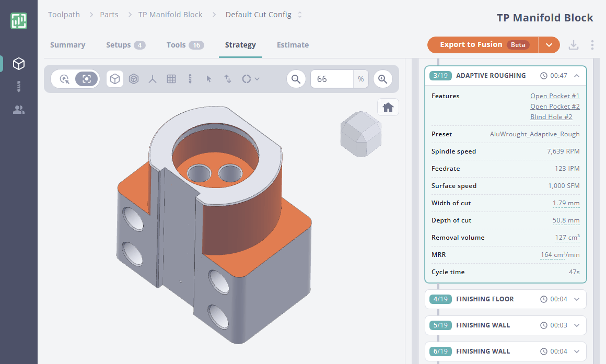The image size is (606, 364).
Task: Open the Parts cube icon in left sidebar
Action: click(x=18, y=63)
